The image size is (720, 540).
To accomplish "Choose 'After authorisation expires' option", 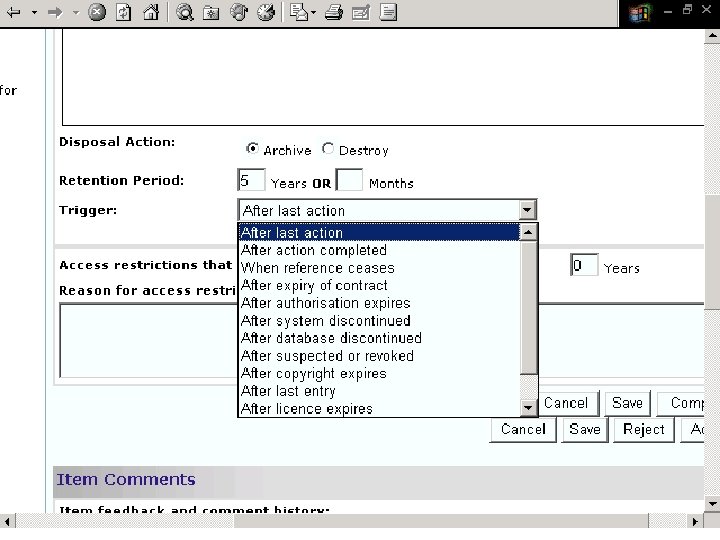I will [379, 303].
